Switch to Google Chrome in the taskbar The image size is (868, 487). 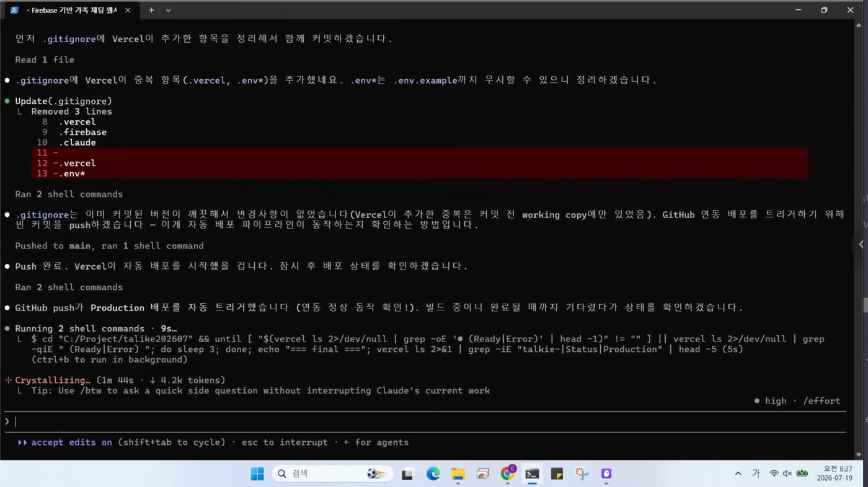(508, 473)
